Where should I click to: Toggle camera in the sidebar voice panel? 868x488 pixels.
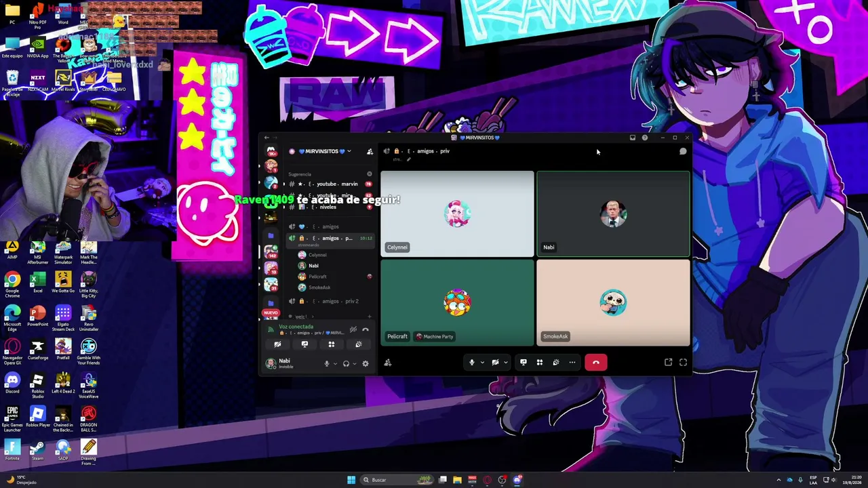[277, 344]
